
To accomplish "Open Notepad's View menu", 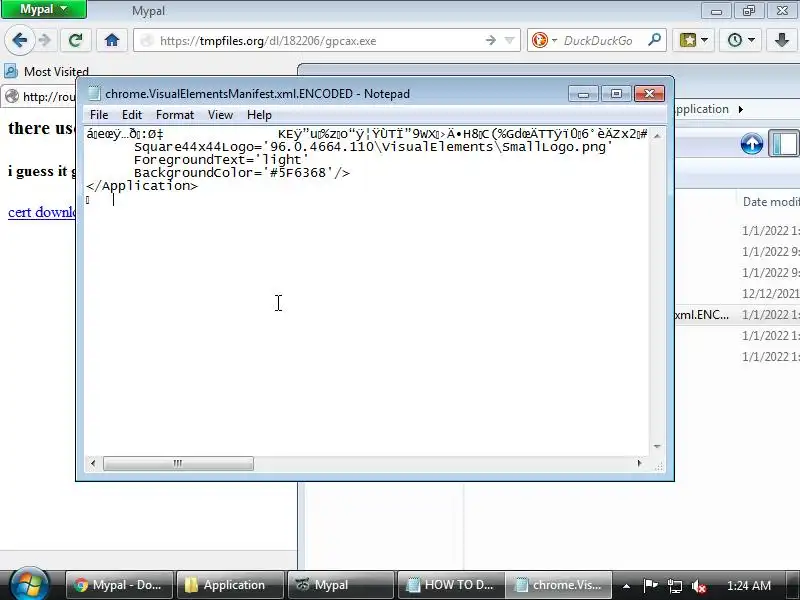I will tap(220, 115).
